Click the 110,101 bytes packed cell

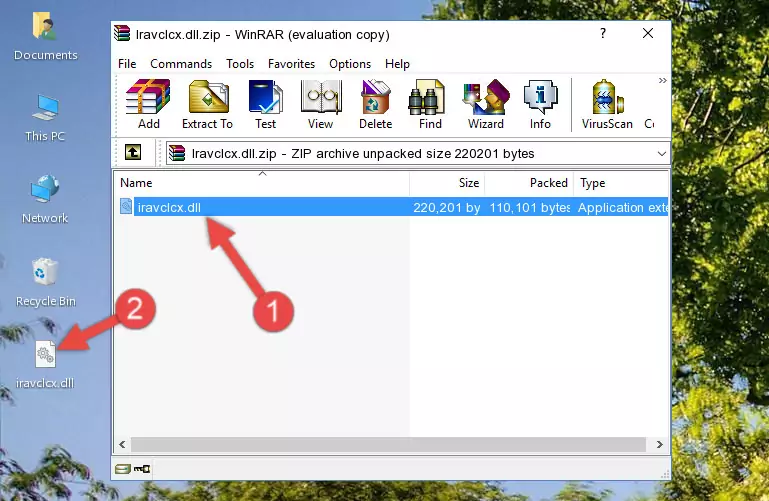530,207
